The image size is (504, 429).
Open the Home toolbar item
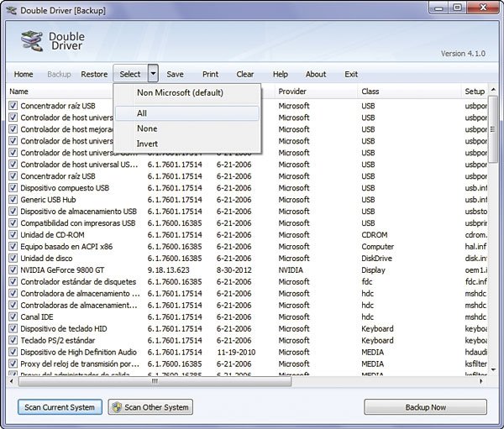24,74
